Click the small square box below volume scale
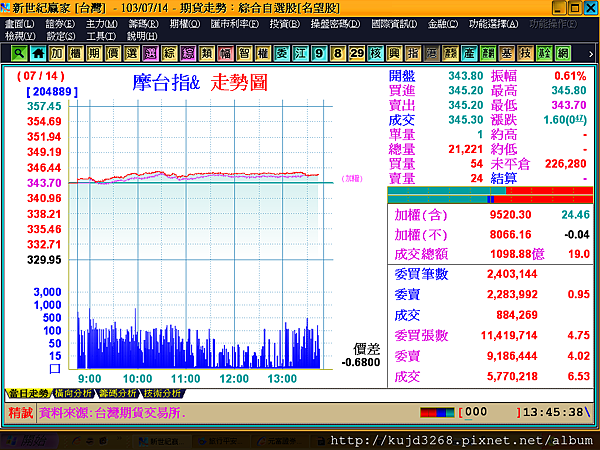This screenshot has width=600, height=450. pos(55,368)
